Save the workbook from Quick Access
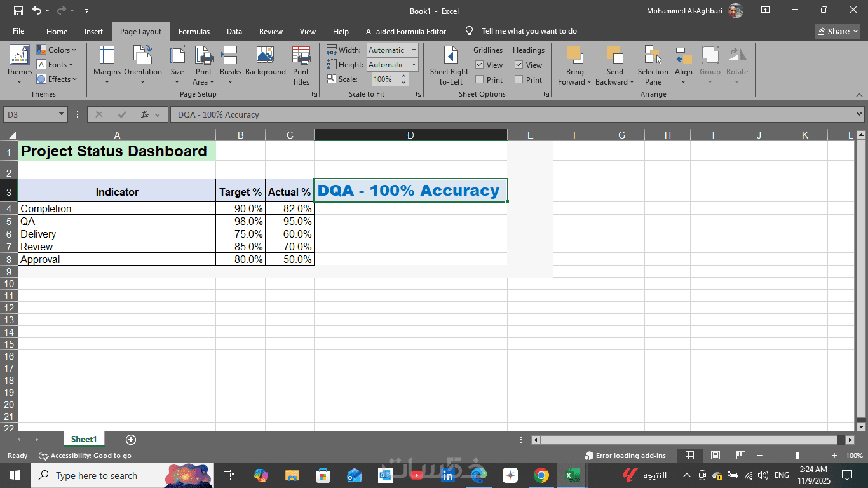Image resolution: width=868 pixels, height=488 pixels. tap(18, 11)
